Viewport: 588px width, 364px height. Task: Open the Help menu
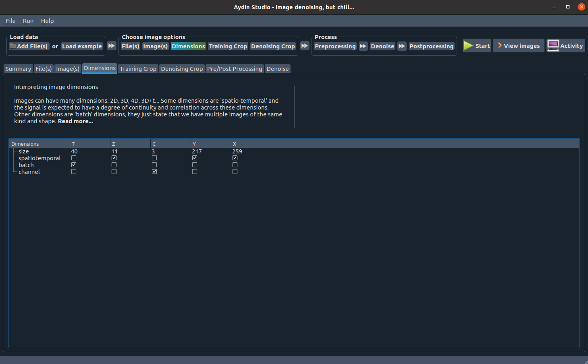[x=47, y=21]
